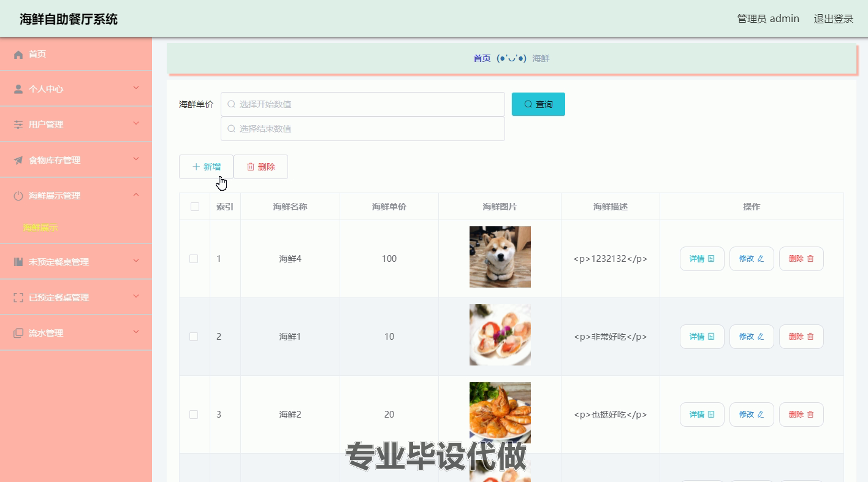Select all rows with header checkbox
The width and height of the screenshot is (868, 482).
pyautogui.click(x=195, y=207)
